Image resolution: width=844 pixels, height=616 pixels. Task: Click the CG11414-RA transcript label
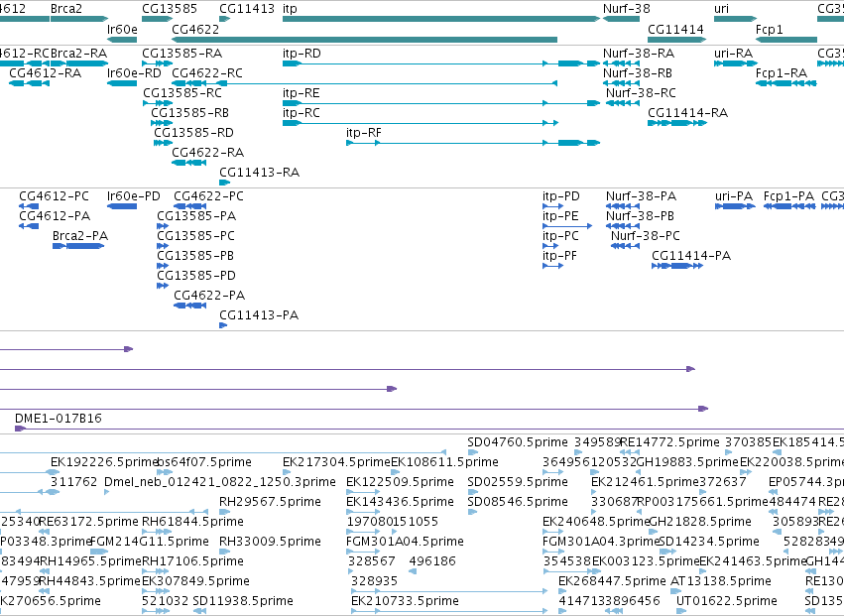tap(687, 113)
